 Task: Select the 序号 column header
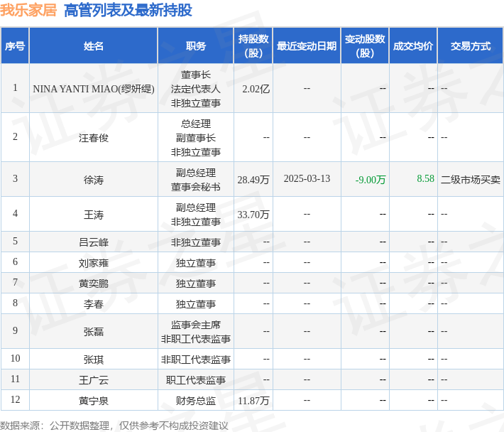(15, 46)
